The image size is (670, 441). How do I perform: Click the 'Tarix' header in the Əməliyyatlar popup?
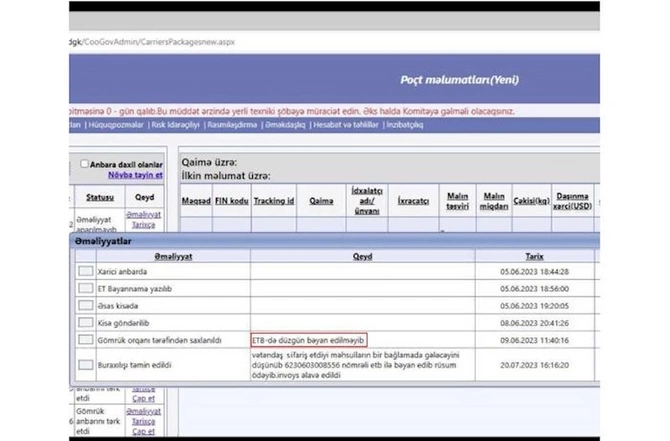[535, 256]
